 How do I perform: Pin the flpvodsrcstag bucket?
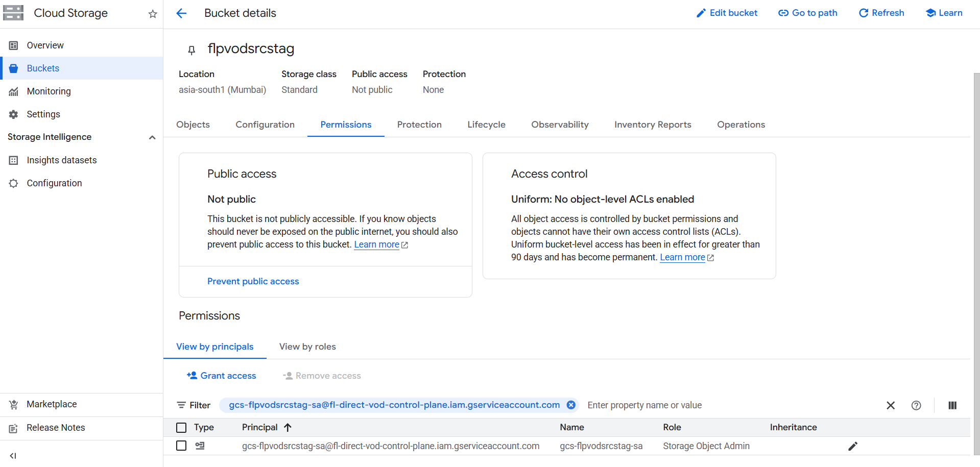pyautogui.click(x=192, y=50)
